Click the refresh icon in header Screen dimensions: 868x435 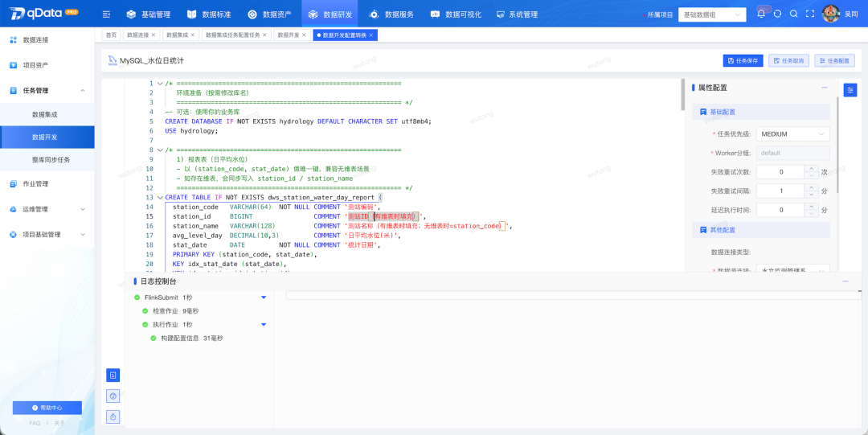pyautogui.click(x=777, y=14)
